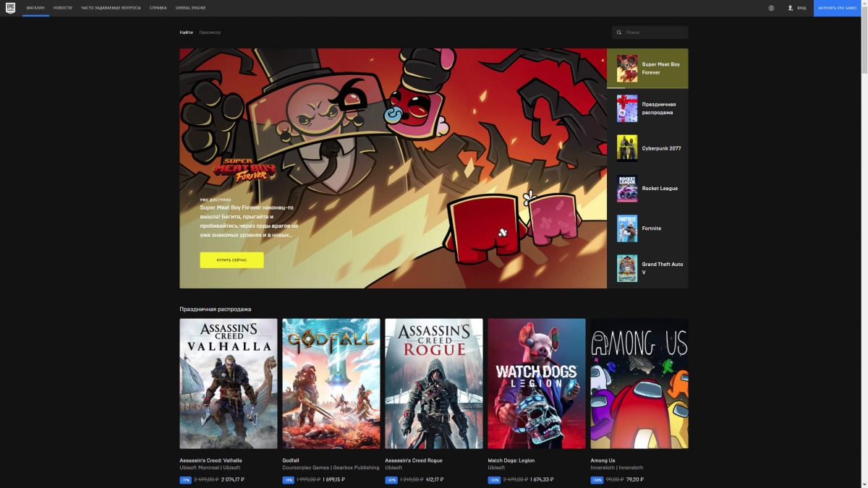The width and height of the screenshot is (868, 488).
Task: Open Fortnite from the carousel sidebar
Action: pyautogui.click(x=649, y=228)
